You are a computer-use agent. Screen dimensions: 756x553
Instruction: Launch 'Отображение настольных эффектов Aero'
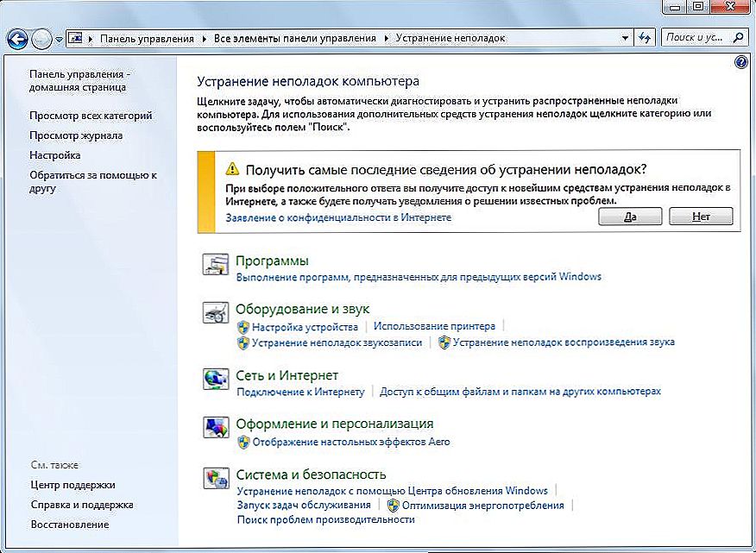click(351, 442)
